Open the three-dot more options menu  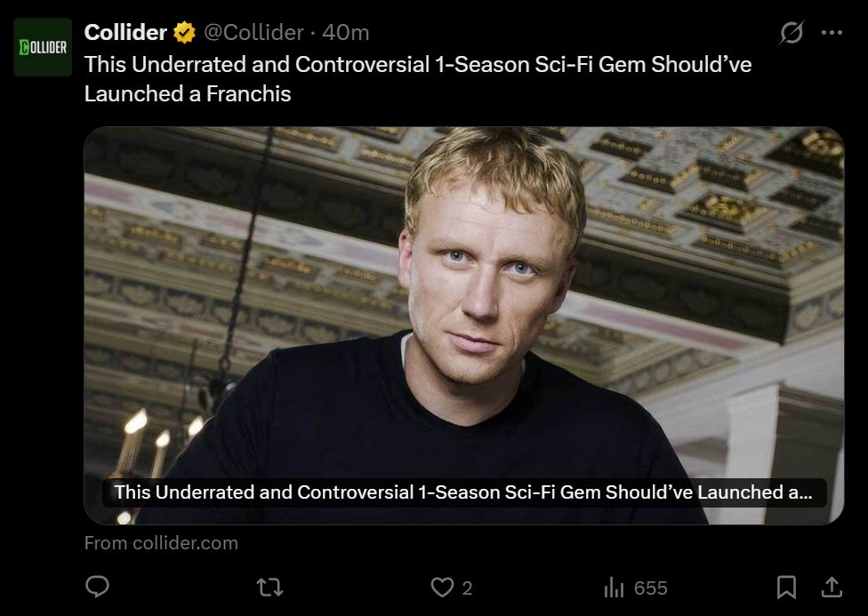coord(832,33)
